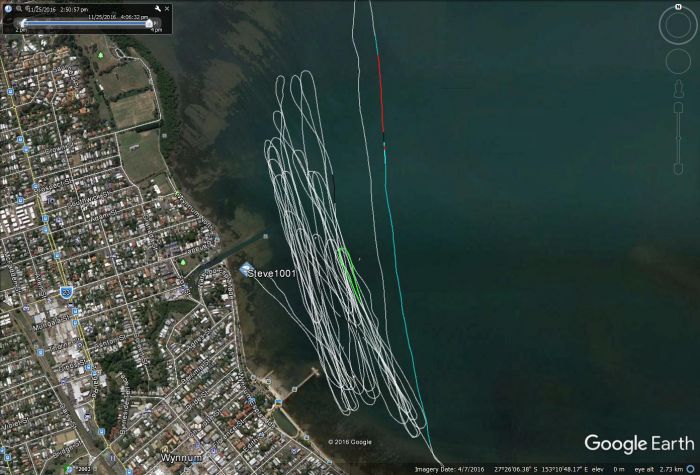Close the time slider panel
The width and height of the screenshot is (700, 475).
168,8
